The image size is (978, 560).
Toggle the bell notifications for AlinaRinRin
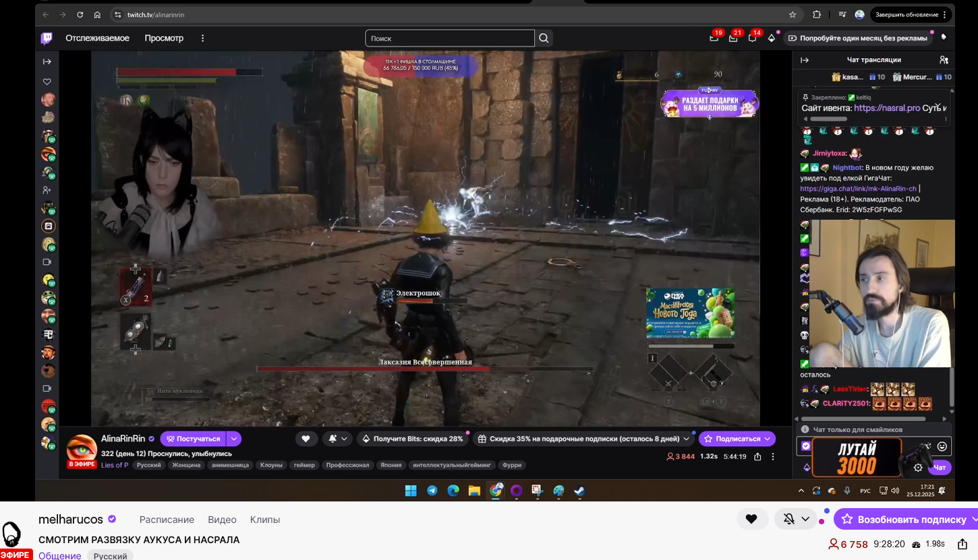pos(333,439)
